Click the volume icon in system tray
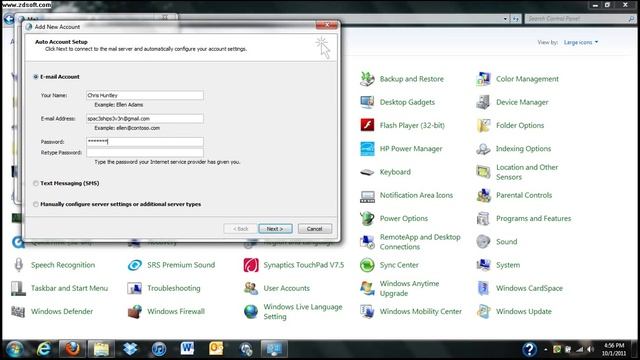Screen dimensions: 640x360 point(590,349)
